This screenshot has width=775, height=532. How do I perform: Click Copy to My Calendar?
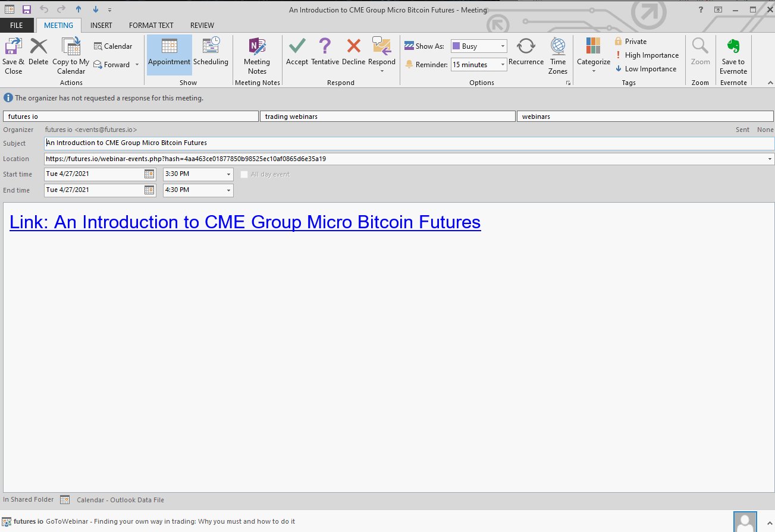pyautogui.click(x=71, y=56)
